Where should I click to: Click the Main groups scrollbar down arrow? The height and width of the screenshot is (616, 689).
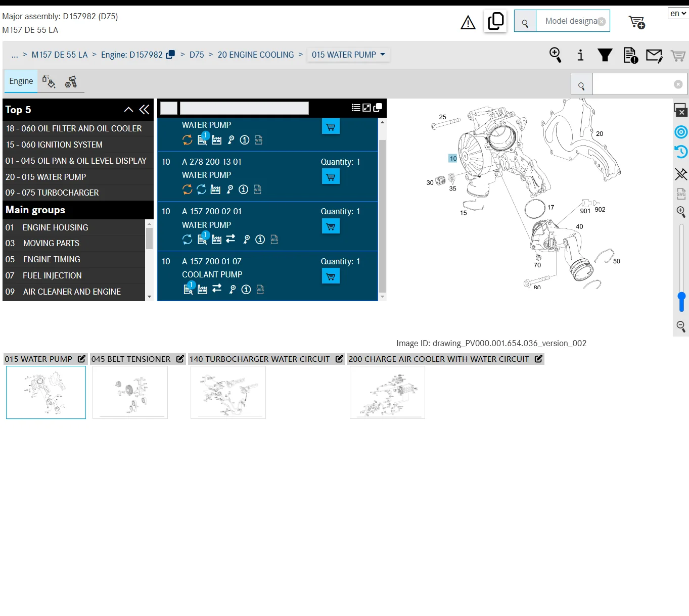[x=149, y=297]
